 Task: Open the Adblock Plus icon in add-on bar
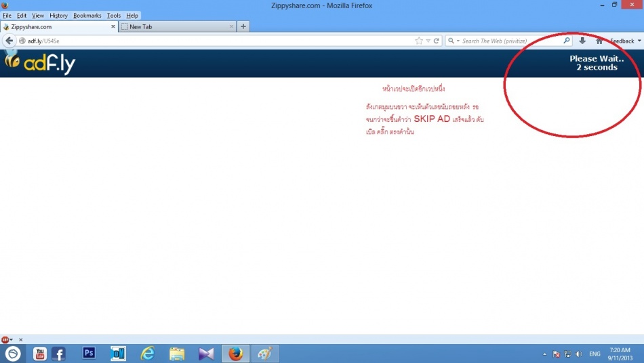[5, 339]
